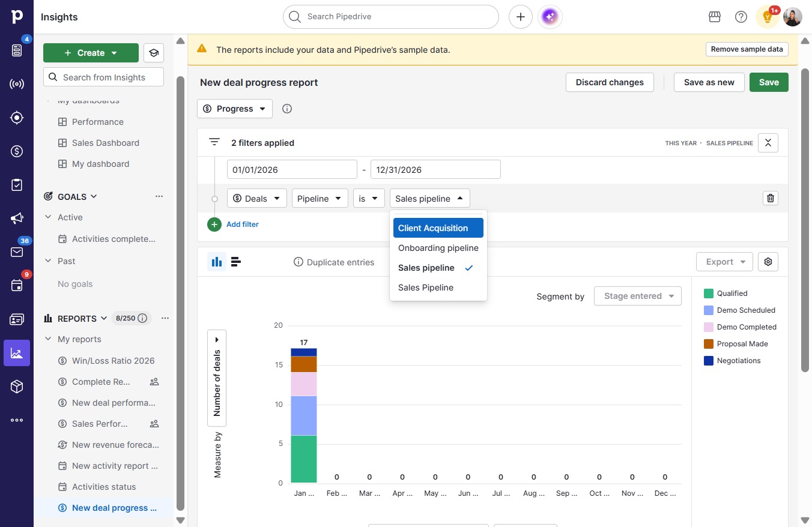Collapse the Active goals group

48,217
